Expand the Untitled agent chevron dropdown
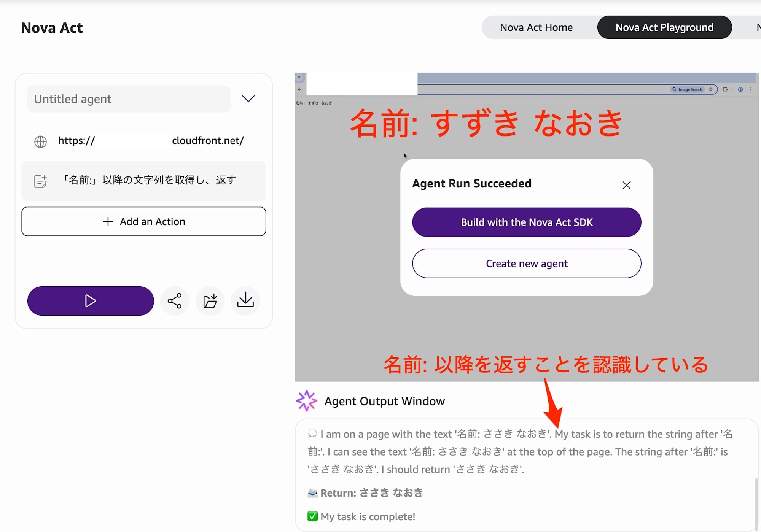This screenshot has height=532, width=761. coord(248,99)
